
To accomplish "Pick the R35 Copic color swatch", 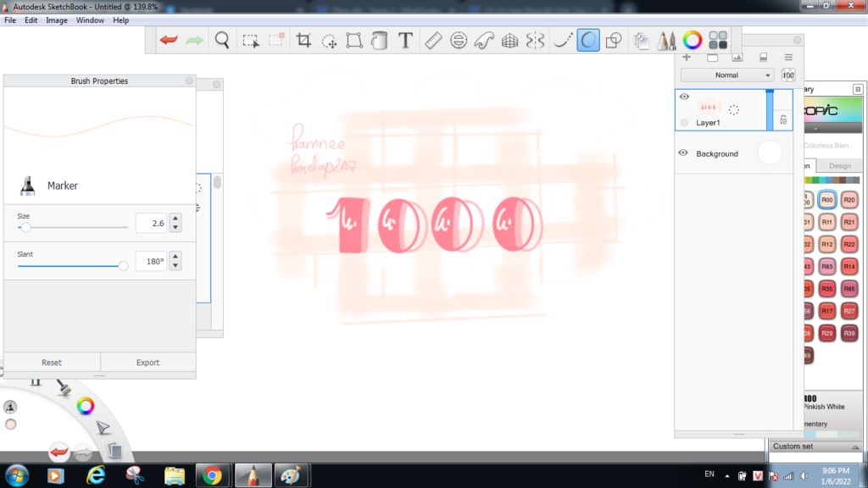I will [x=827, y=288].
